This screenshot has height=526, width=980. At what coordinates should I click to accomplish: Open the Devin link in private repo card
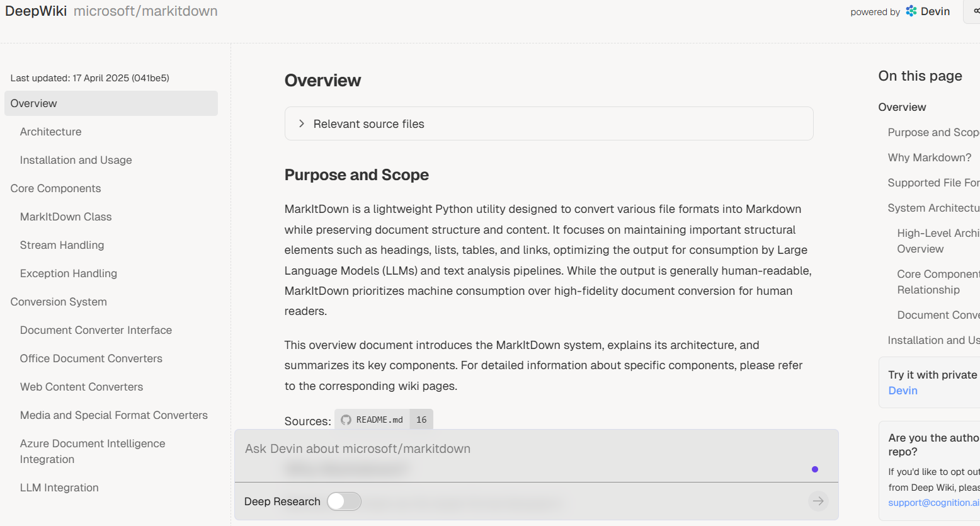click(903, 391)
